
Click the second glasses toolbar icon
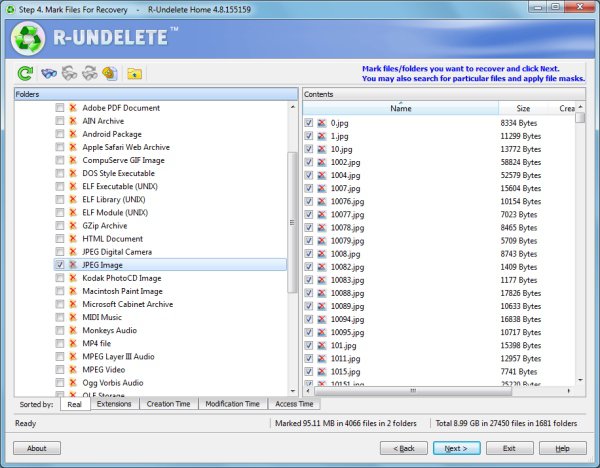coord(69,73)
